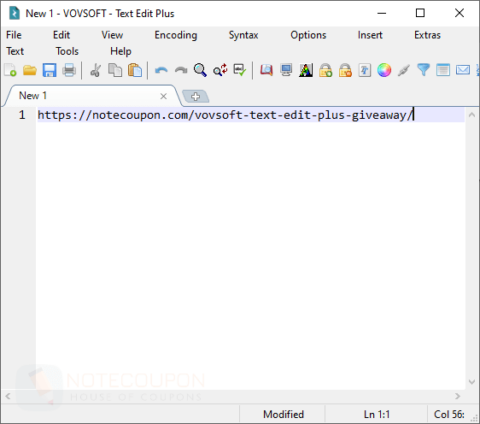
Task: Click the envelope email icon
Action: (x=463, y=70)
